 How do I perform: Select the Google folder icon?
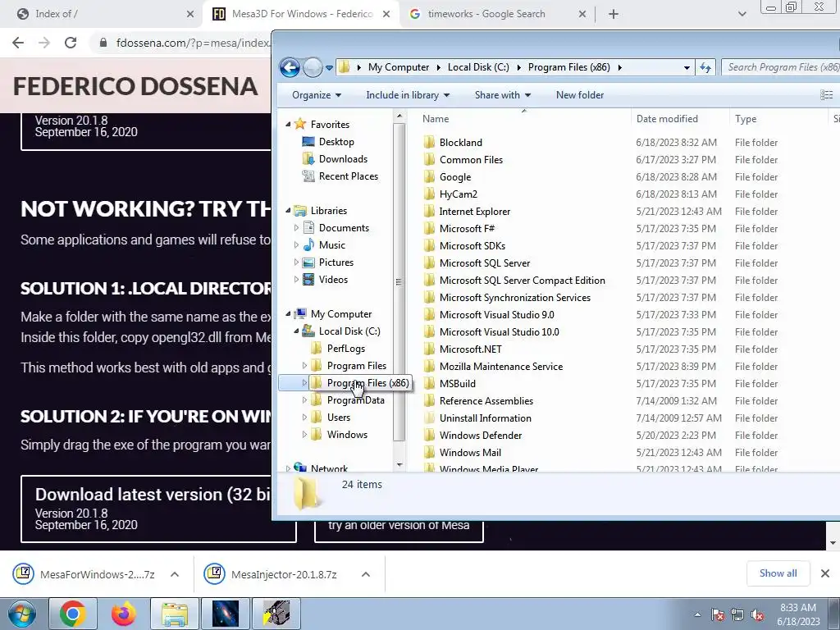point(429,177)
